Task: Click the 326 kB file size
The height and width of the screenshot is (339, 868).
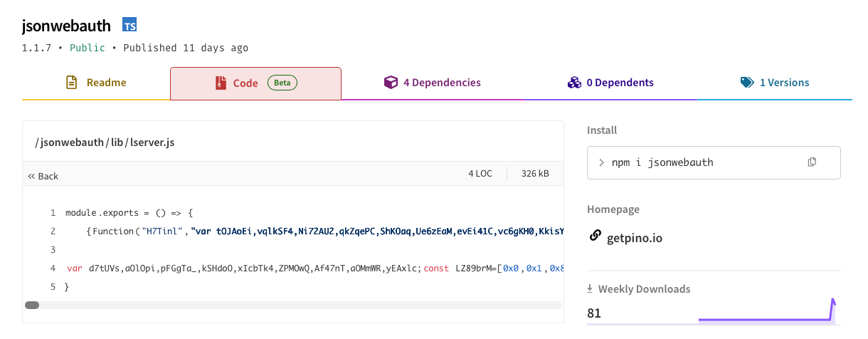Action: [x=535, y=174]
